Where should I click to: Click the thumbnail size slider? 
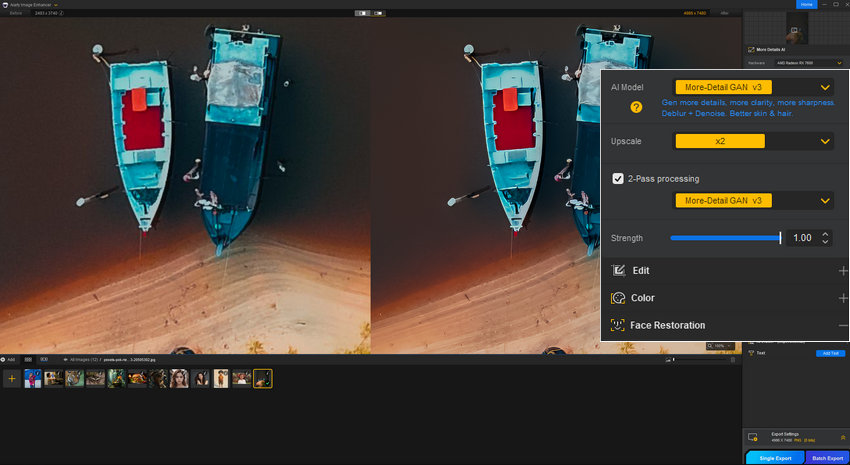click(699, 359)
